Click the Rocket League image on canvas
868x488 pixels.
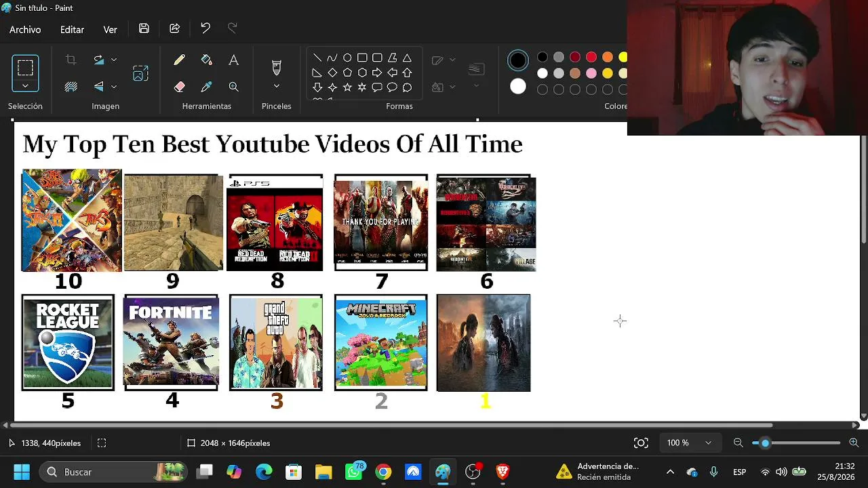[68, 342]
